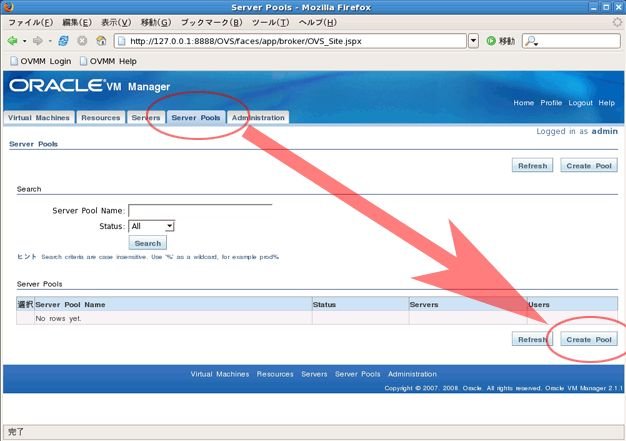This screenshot has height=441, width=626.
Task: Click the top Refresh button
Action: [x=533, y=166]
